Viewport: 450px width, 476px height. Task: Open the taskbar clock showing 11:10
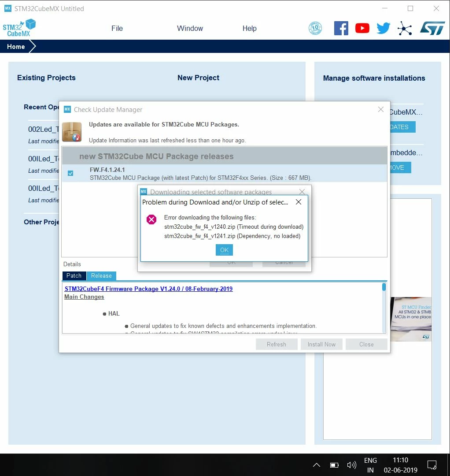[401, 465]
